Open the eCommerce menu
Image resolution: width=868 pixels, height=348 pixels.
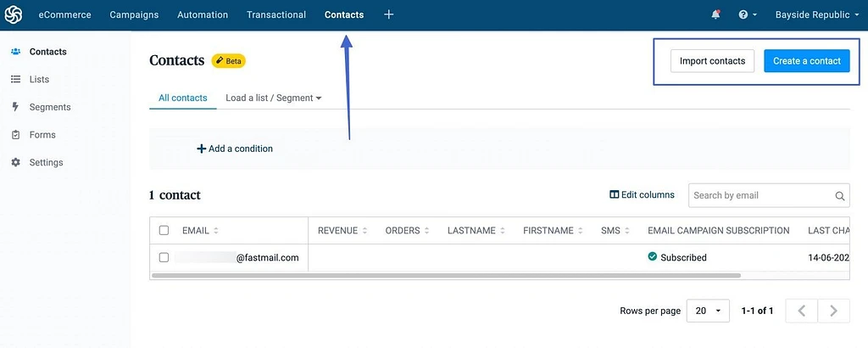[64, 15]
